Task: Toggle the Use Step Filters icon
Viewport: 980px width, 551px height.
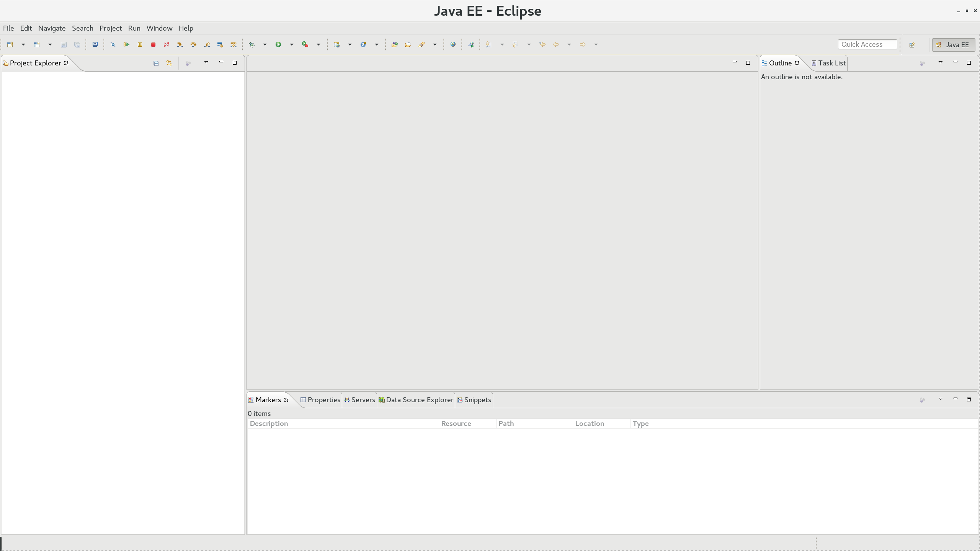Action: (x=234, y=44)
